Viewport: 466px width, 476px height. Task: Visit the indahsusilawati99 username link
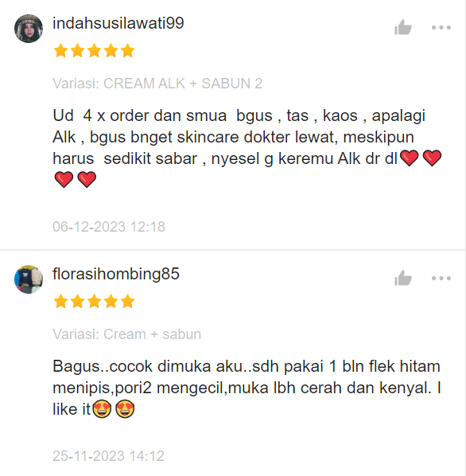click(118, 23)
